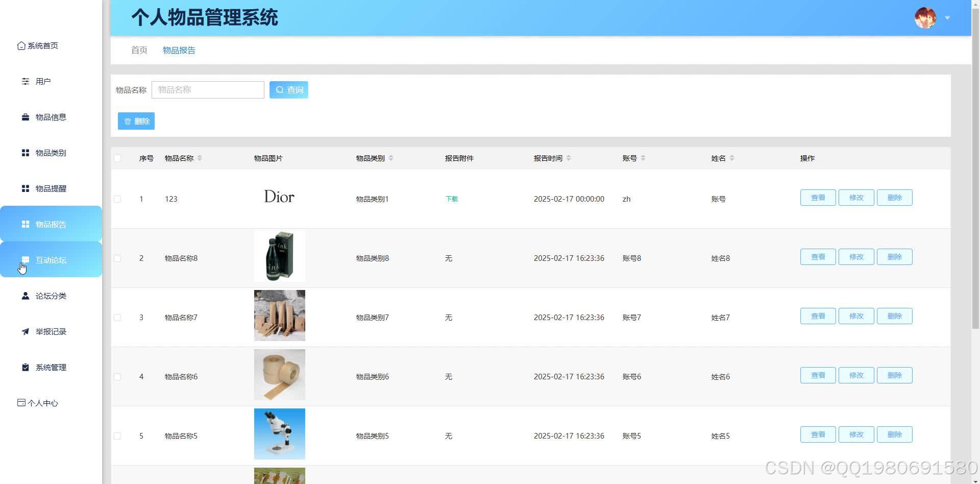
Task: Click inside the 物品名称 search field
Action: pos(208,89)
